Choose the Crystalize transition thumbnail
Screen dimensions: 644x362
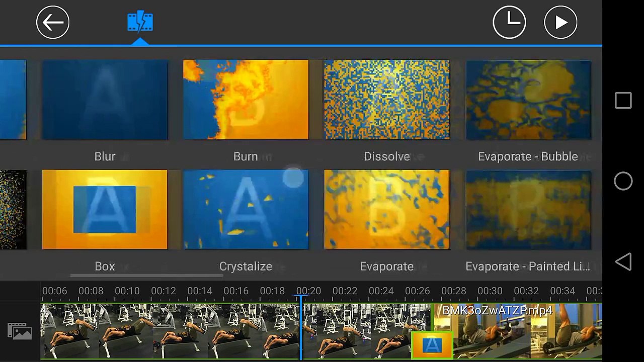(x=246, y=210)
